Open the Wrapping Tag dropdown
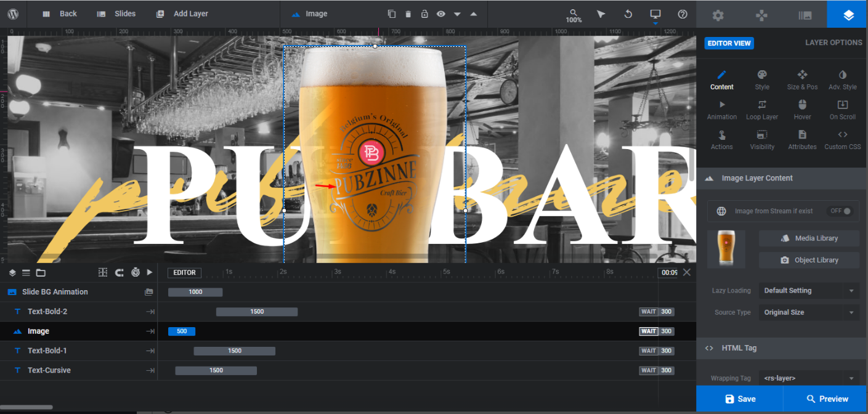Viewport: 868px width, 414px height. (x=808, y=378)
